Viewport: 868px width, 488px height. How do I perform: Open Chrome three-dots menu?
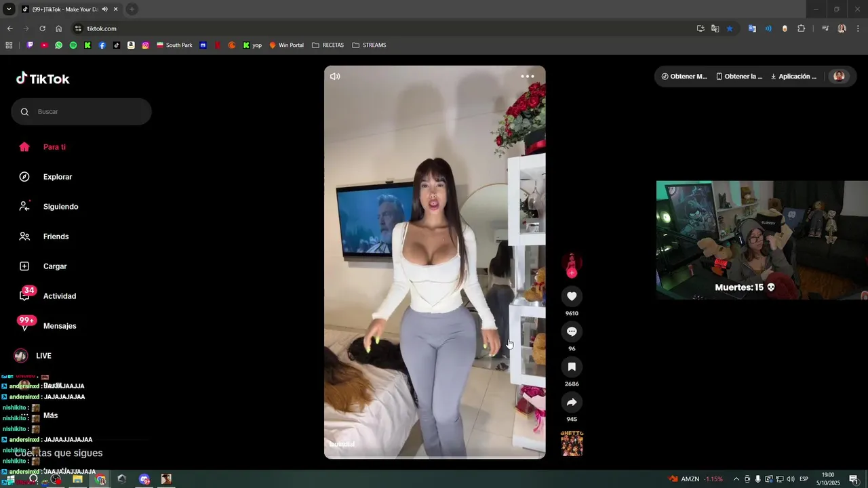(858, 28)
